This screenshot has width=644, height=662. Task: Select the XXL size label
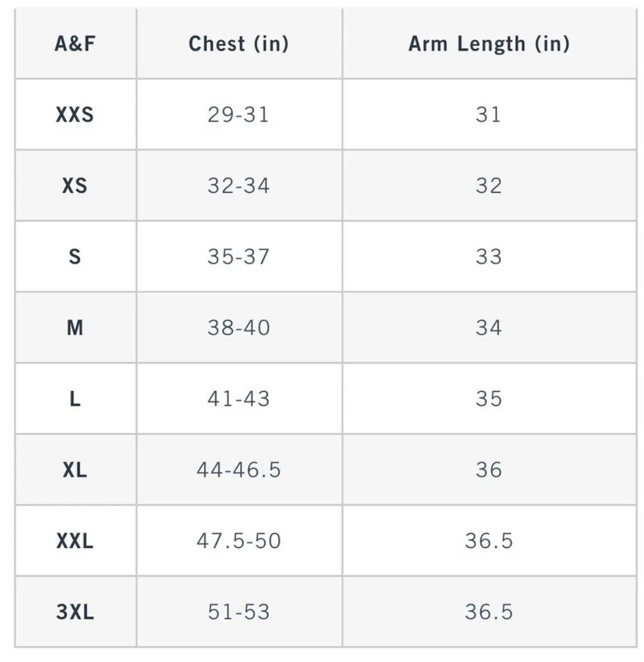click(75, 541)
